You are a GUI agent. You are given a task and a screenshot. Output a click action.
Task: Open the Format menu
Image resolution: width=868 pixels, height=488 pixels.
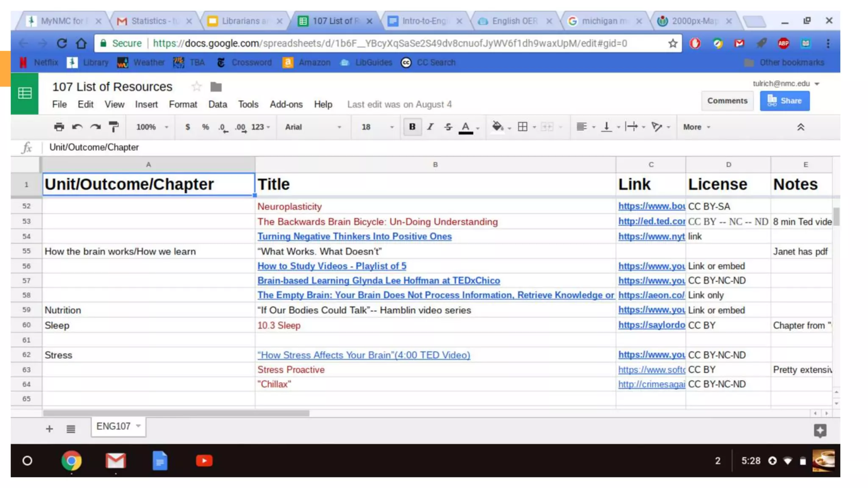coord(183,104)
